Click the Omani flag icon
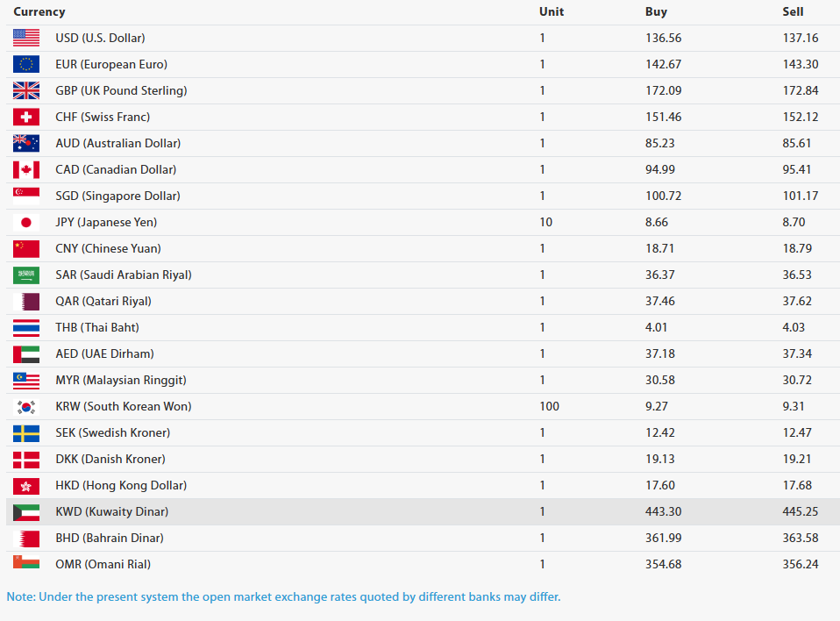The width and height of the screenshot is (840, 621). tap(26, 562)
